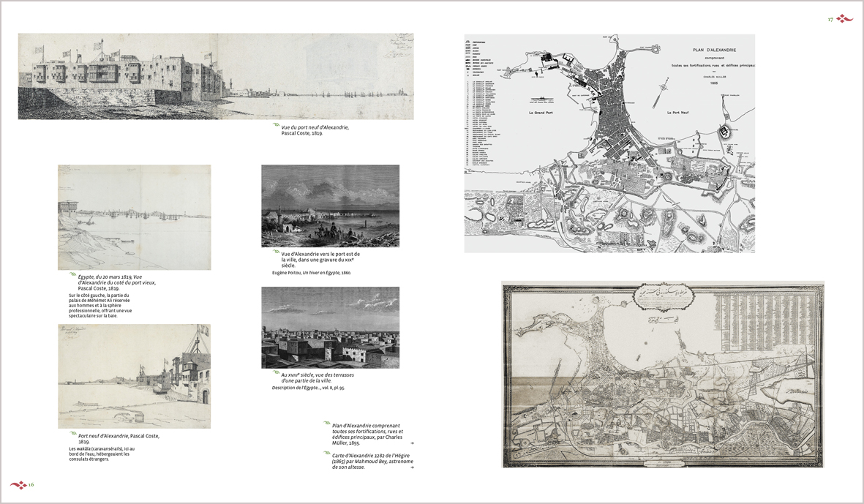
Task: Select page number 17
Action: click(x=830, y=20)
